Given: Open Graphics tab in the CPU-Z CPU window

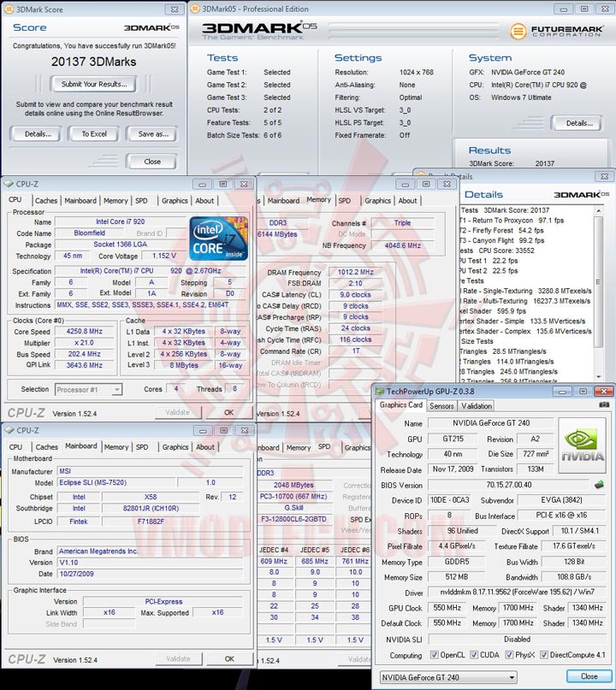Looking at the screenshot, I should click(x=175, y=201).
